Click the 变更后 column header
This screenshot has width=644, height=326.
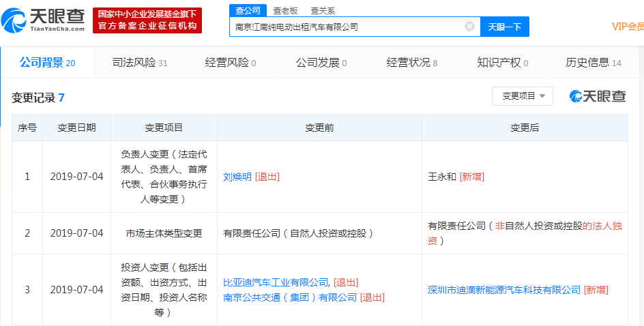pos(525,128)
